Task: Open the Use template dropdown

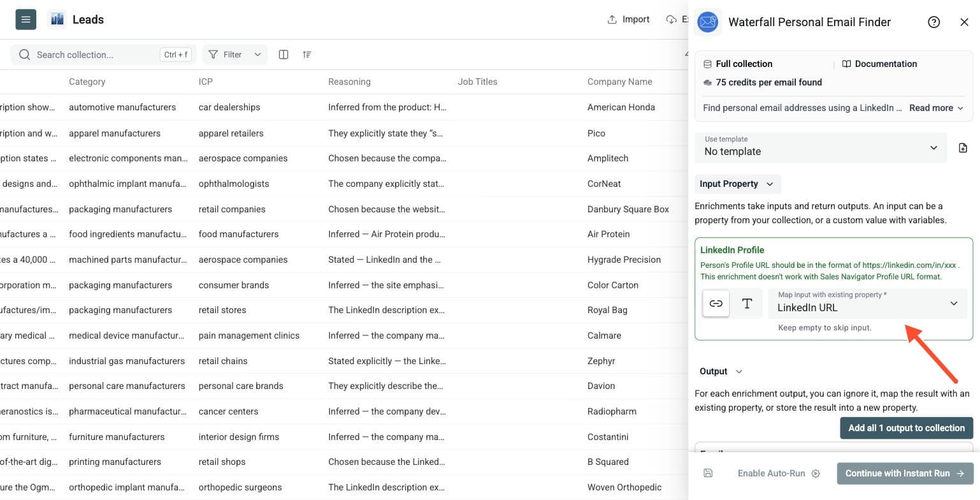Action: tap(821, 147)
